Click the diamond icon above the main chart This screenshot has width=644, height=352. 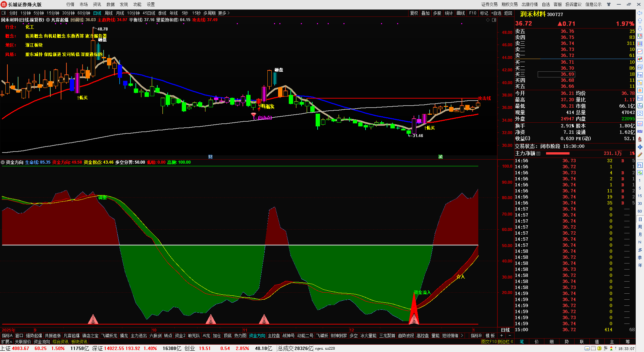tap(488, 20)
